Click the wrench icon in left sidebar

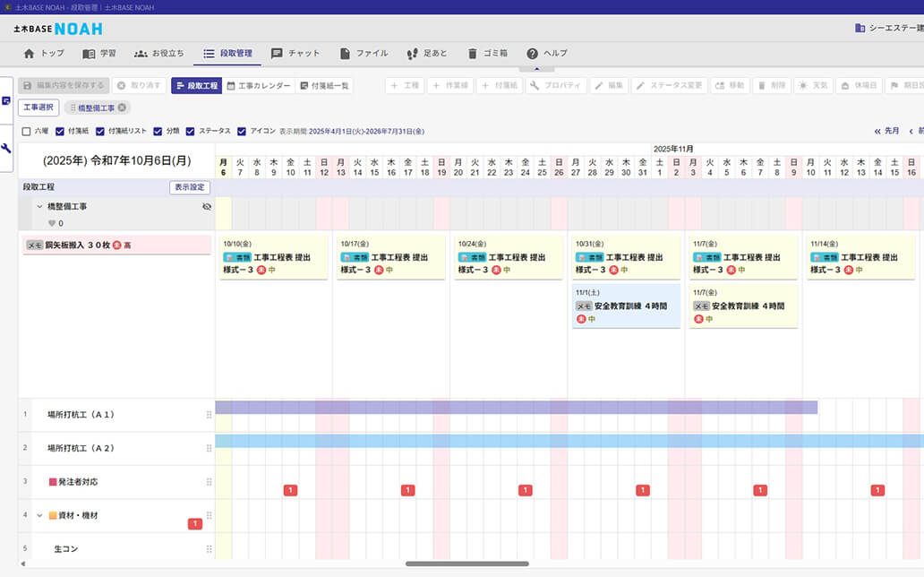point(6,148)
